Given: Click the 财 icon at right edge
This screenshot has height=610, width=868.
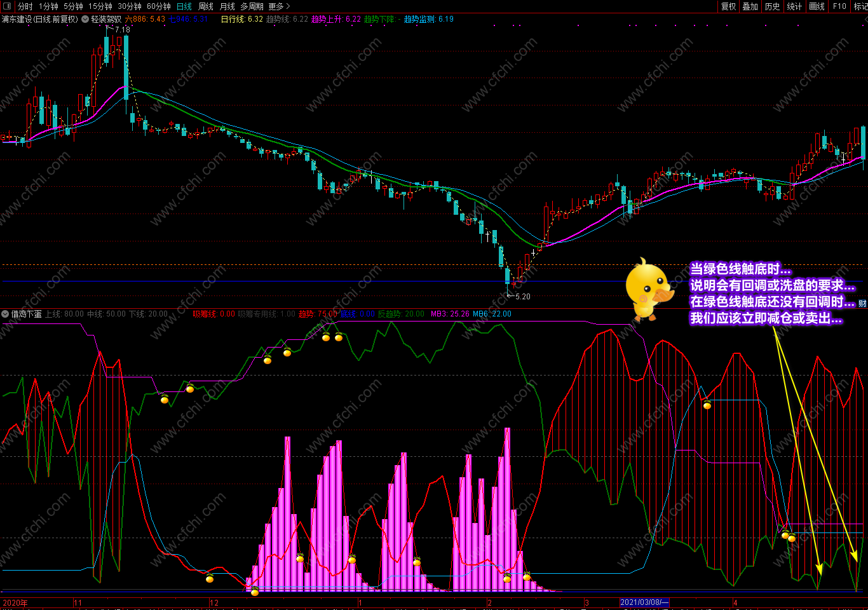Looking at the screenshot, I should (863, 304).
